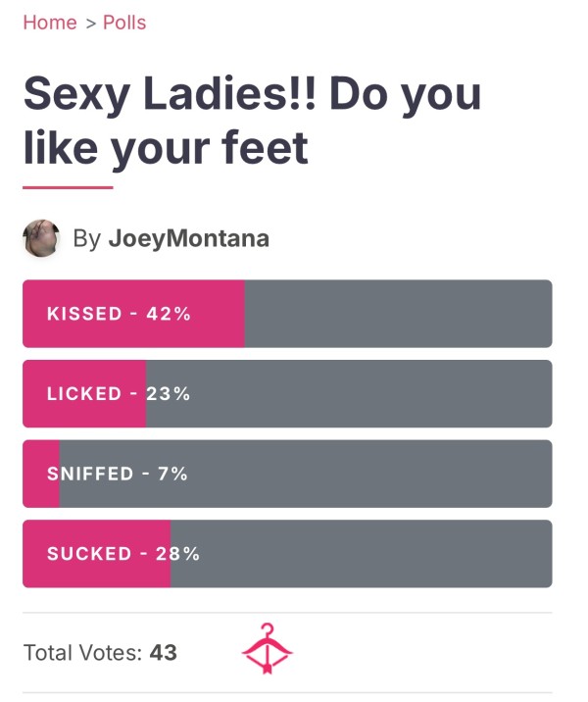Image resolution: width=588 pixels, height=702 pixels.
Task: Click JoeyMontana's profile avatar
Action: 41,237
